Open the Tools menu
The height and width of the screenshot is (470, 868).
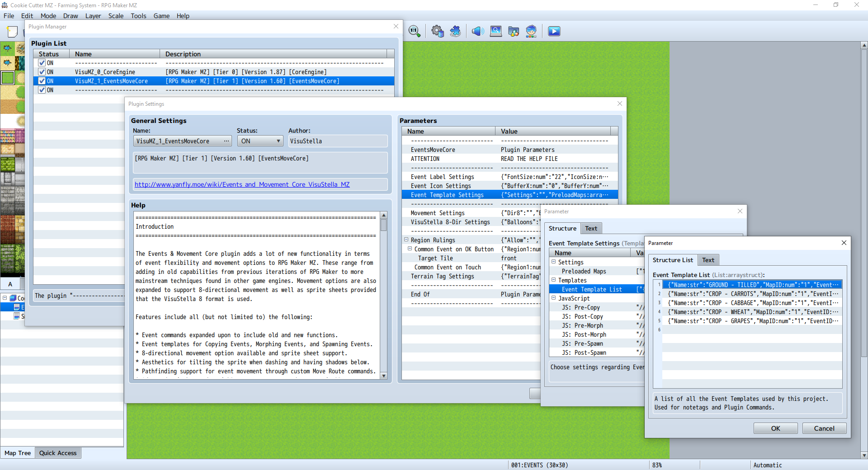click(138, 16)
